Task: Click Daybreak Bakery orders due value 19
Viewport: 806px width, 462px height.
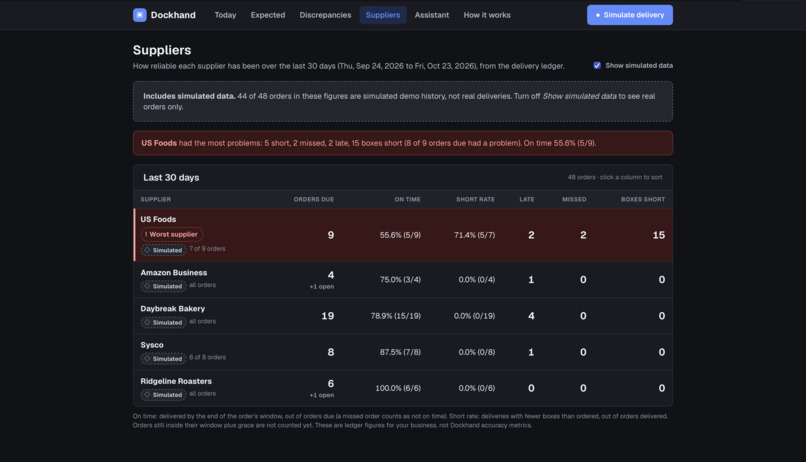Action: 327,316
